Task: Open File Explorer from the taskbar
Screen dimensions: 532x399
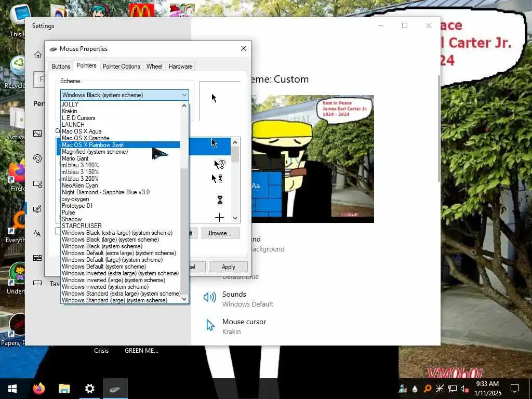Action: pyautogui.click(x=64, y=389)
